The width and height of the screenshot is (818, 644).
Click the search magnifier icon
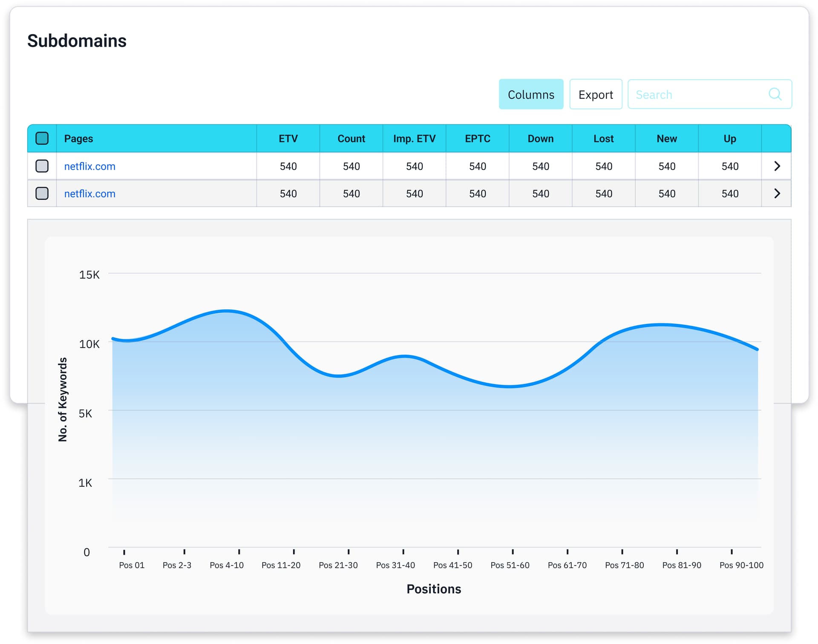pyautogui.click(x=775, y=94)
